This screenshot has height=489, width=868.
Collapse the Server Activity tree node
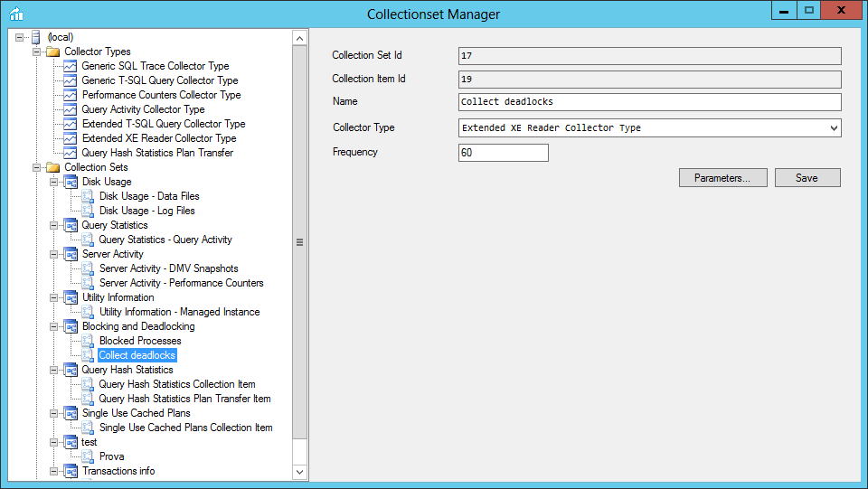click(54, 254)
